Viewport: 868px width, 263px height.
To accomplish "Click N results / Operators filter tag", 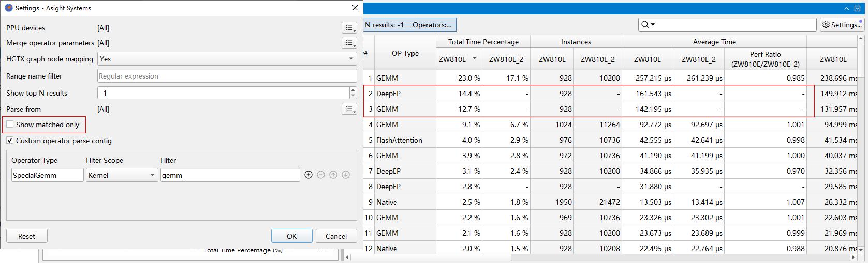I will coord(409,25).
